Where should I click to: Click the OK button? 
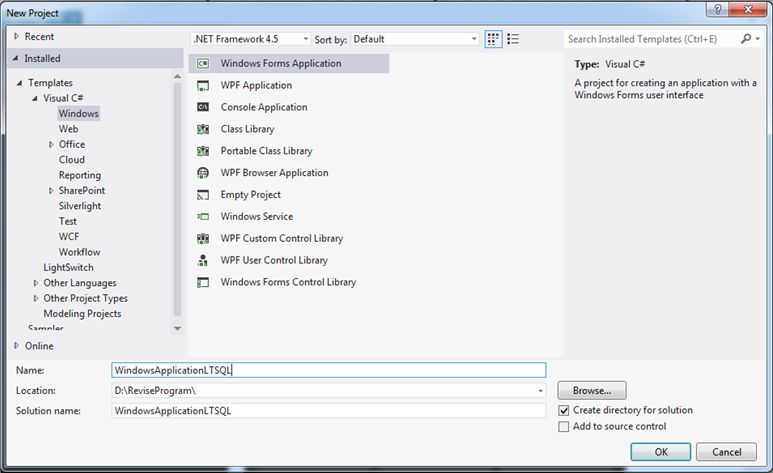[x=661, y=452]
